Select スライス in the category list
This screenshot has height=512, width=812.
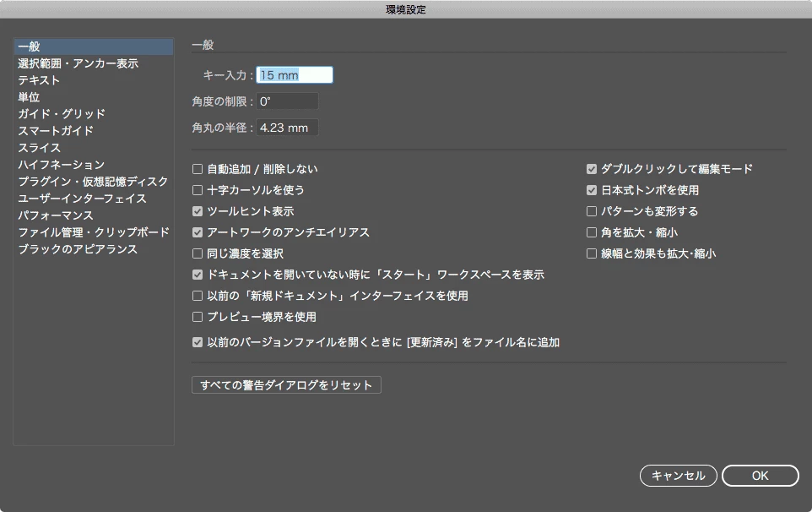[40, 148]
